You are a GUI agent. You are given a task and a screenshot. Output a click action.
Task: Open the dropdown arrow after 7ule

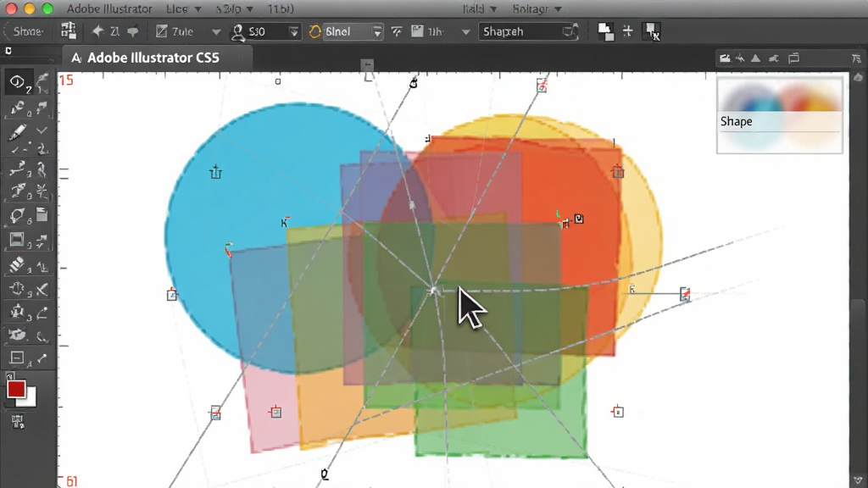click(x=216, y=32)
